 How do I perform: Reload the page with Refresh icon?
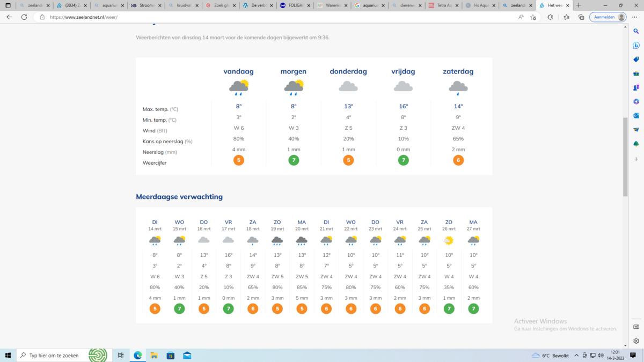24,17
